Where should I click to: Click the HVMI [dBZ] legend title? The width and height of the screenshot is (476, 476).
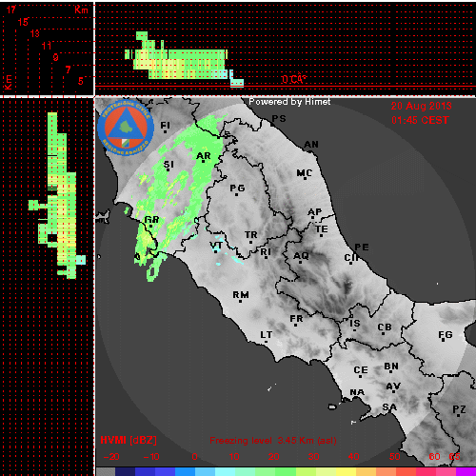(129, 440)
